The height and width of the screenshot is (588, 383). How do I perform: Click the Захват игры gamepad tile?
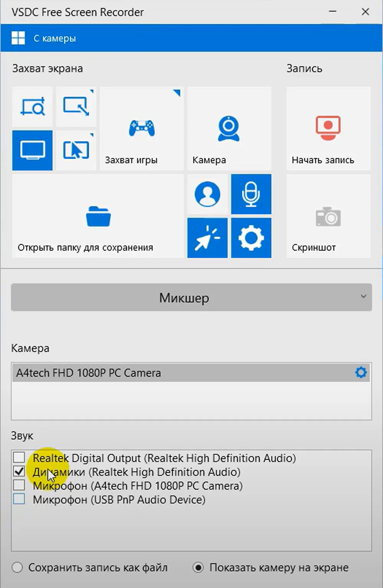142,129
